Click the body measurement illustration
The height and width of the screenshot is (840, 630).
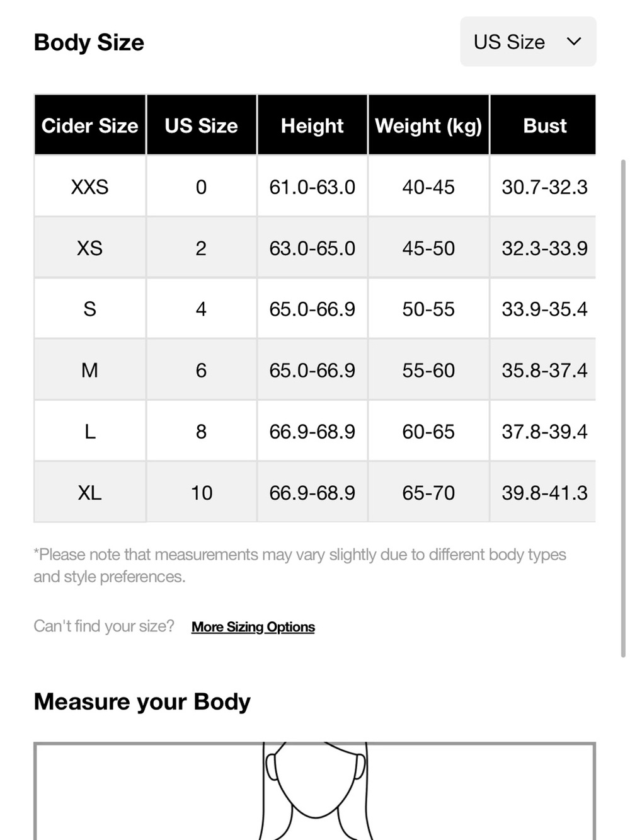[x=314, y=791]
